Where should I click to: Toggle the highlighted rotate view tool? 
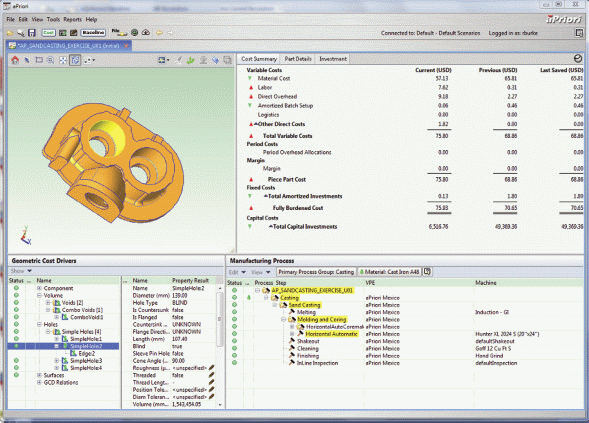[x=75, y=60]
